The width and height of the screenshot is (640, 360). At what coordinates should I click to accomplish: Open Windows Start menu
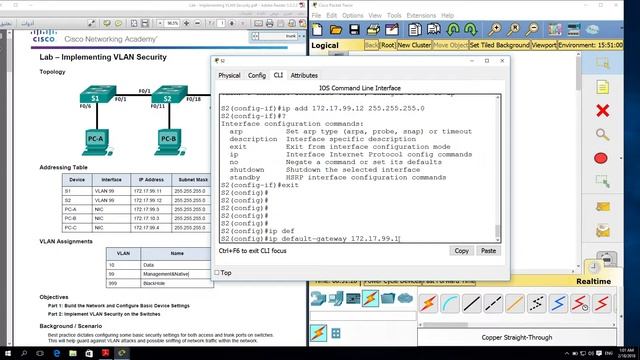8,353
